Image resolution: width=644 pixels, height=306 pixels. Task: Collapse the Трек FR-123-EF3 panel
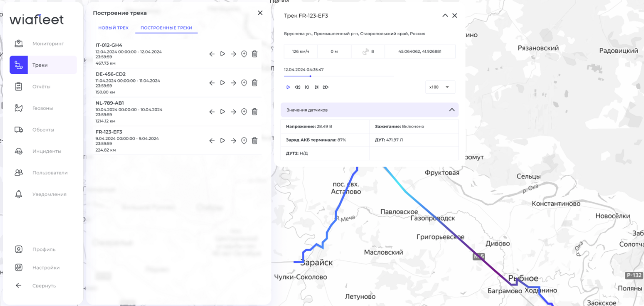[445, 15]
